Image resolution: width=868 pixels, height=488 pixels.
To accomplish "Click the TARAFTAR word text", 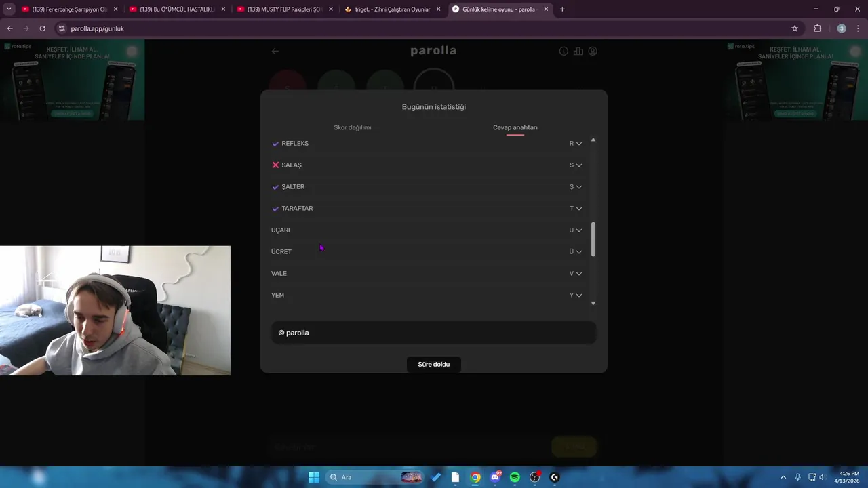I will [x=297, y=209].
